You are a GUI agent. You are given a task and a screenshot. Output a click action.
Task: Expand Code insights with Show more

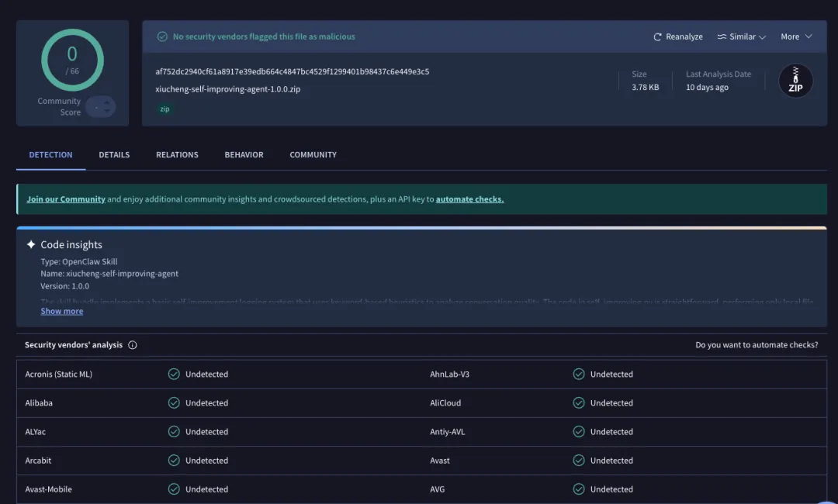click(x=62, y=311)
